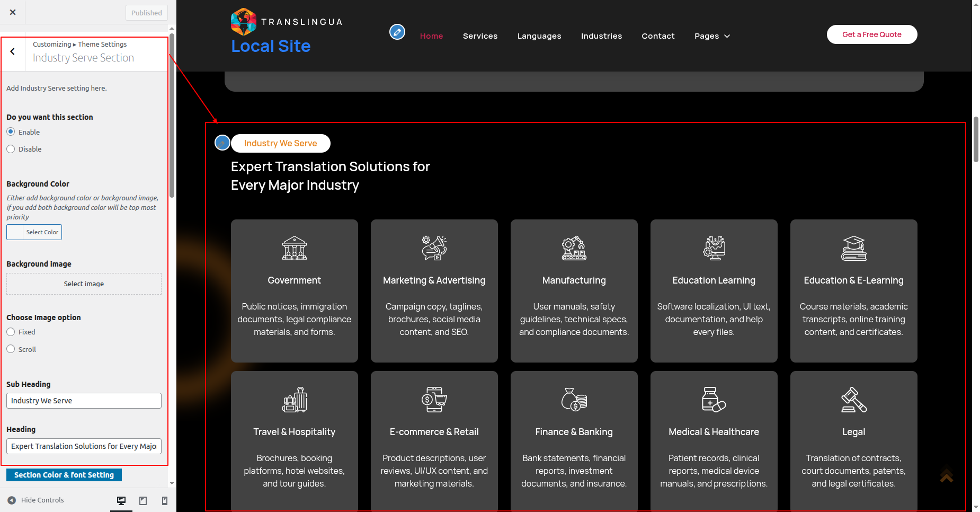
Task: Click the Get a Free Quote button
Action: click(871, 34)
